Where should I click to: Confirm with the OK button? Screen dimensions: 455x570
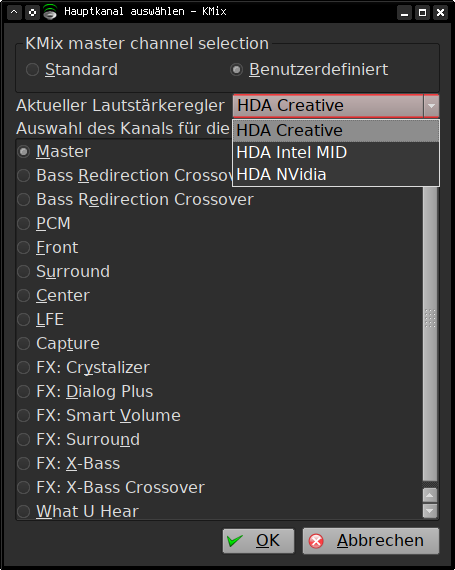258,541
